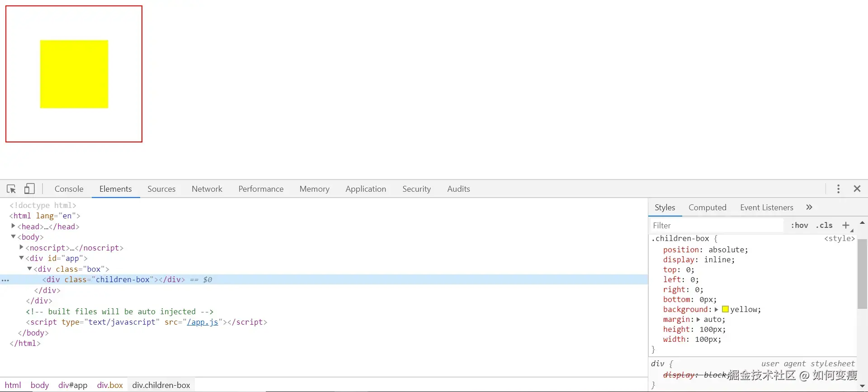868x392 pixels.
Task: Select div#app in the breadcrumb bar
Action: click(73, 385)
